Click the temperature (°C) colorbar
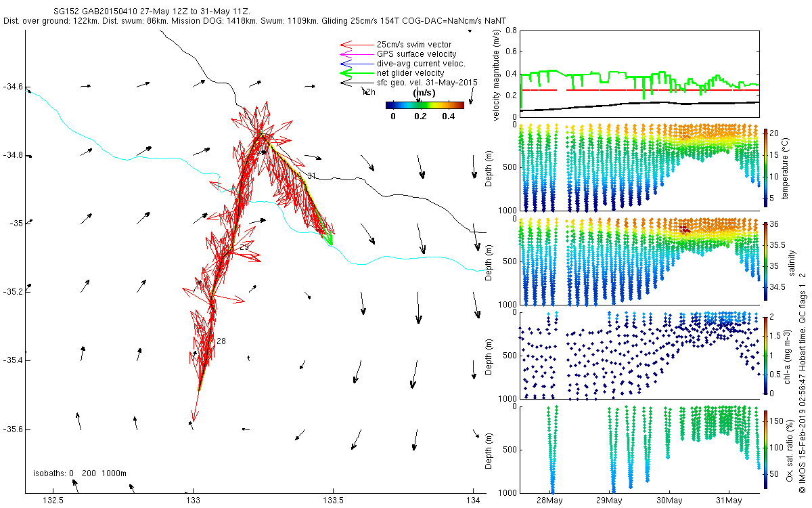This screenshot has width=812, height=508. pos(765,167)
